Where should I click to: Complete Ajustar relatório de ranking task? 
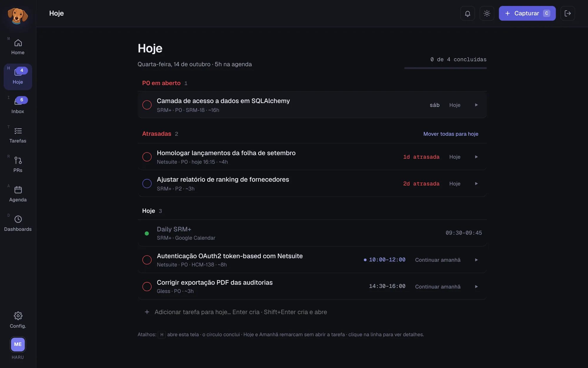pyautogui.click(x=147, y=184)
